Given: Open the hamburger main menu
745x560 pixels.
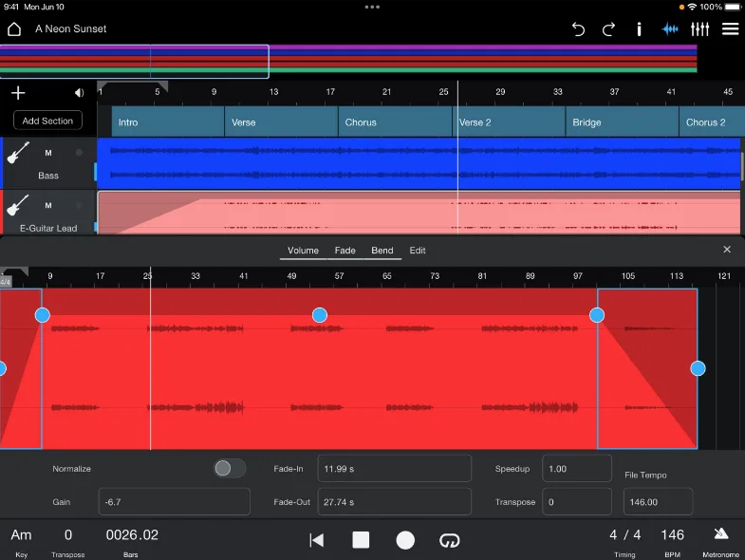Looking at the screenshot, I should (730, 29).
